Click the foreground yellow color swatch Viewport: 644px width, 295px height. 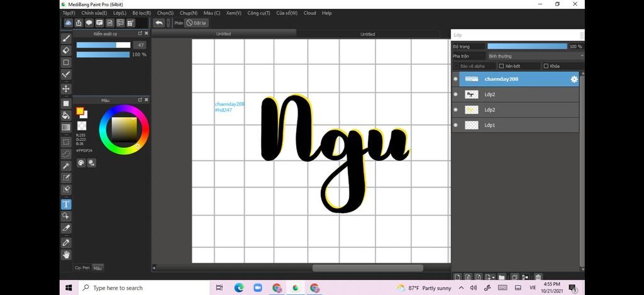80,111
